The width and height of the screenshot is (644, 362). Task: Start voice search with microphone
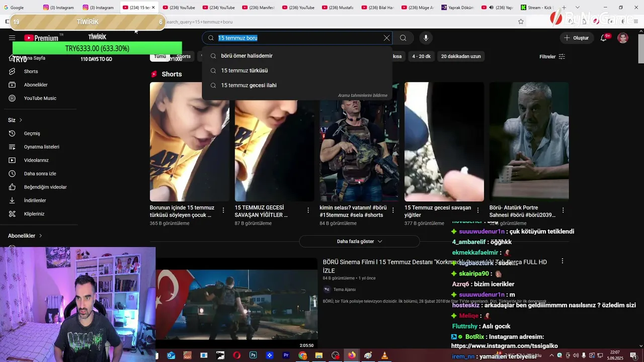[426, 38]
